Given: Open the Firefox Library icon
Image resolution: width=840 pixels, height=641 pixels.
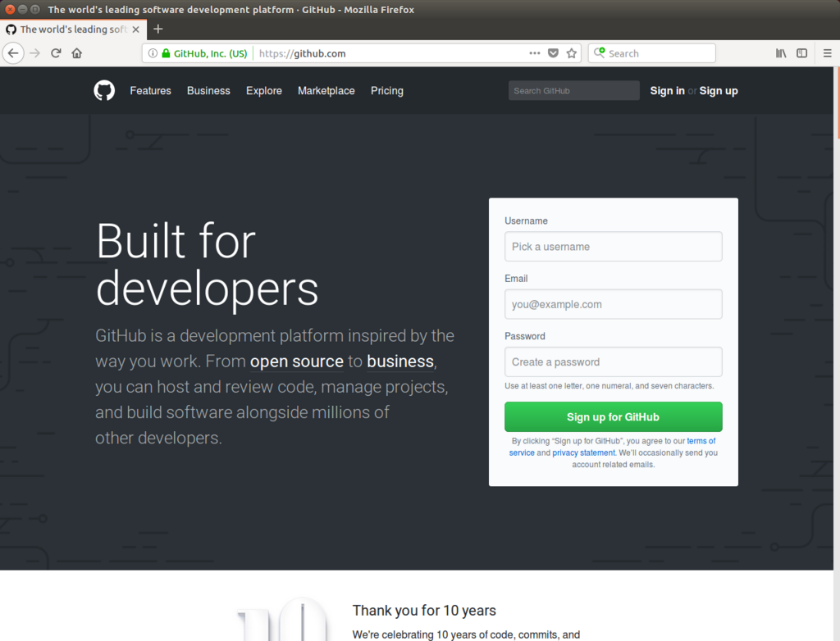Looking at the screenshot, I should point(781,53).
